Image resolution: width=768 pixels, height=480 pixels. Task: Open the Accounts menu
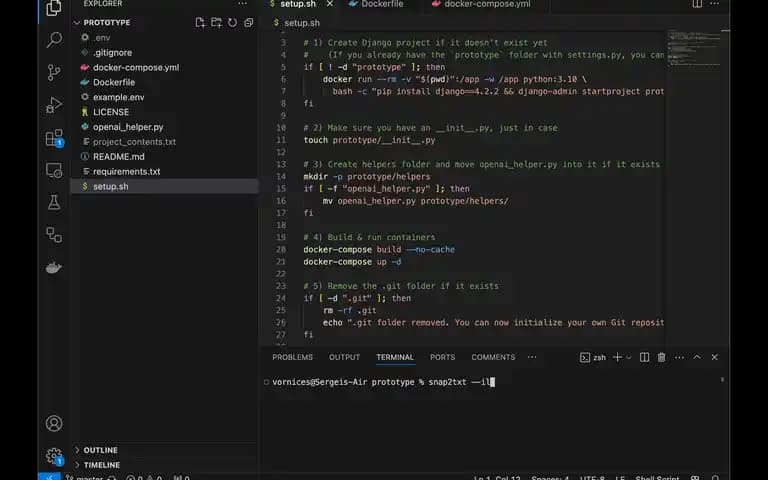54,423
